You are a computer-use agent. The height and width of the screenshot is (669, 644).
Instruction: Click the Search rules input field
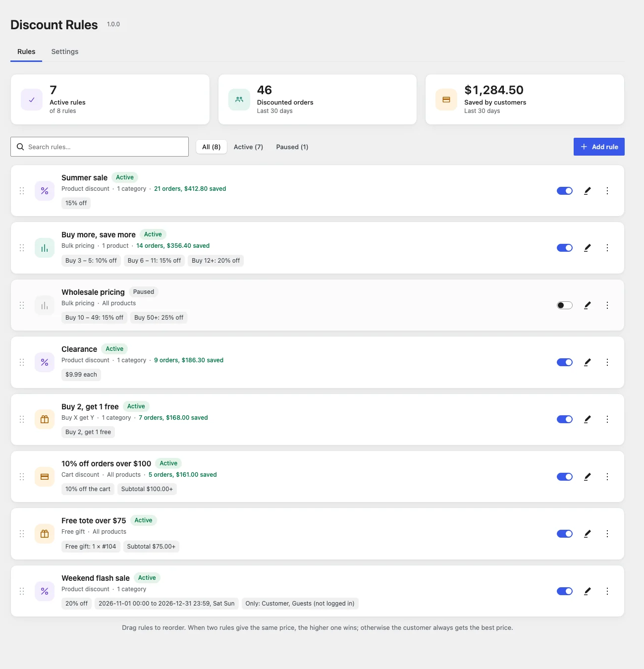100,147
